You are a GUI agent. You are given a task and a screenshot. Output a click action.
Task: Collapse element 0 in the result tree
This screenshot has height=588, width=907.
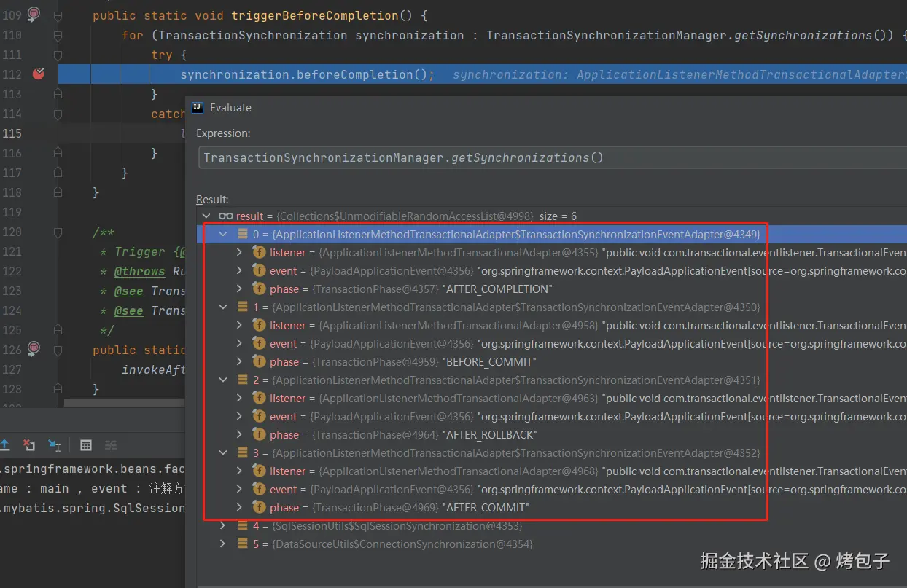point(224,235)
